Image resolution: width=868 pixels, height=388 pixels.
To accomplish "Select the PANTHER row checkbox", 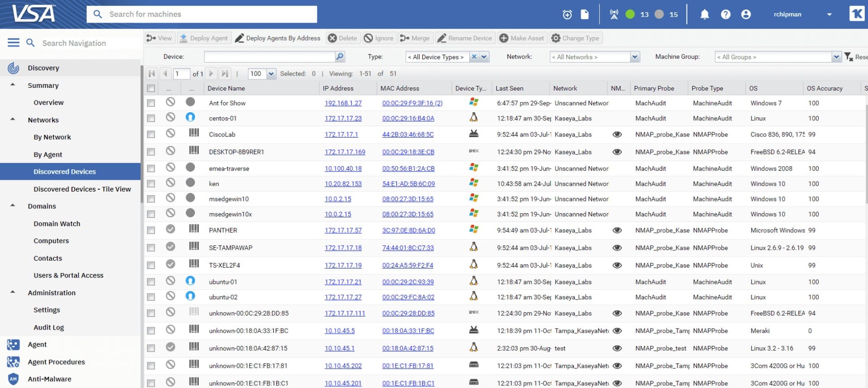I will point(151,230).
